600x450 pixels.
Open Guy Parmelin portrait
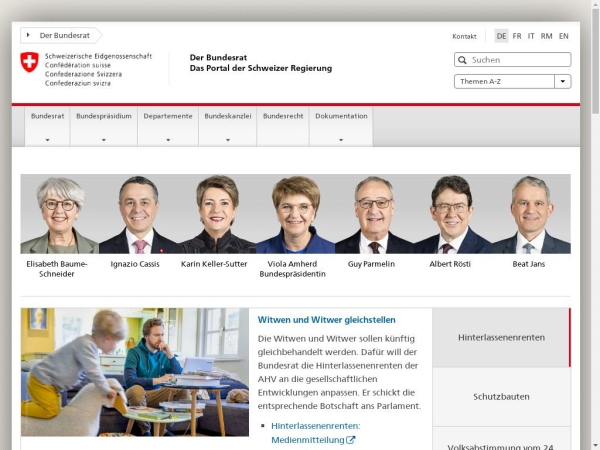coord(374,214)
